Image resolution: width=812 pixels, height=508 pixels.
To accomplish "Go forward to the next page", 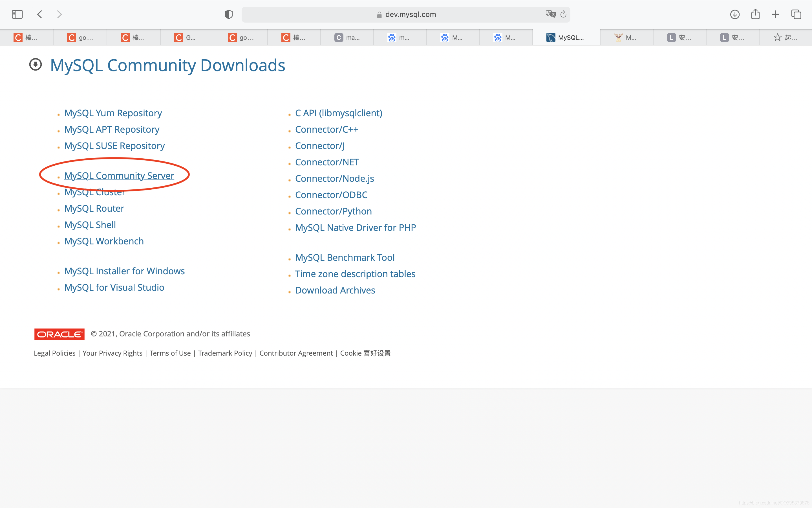I will point(59,14).
